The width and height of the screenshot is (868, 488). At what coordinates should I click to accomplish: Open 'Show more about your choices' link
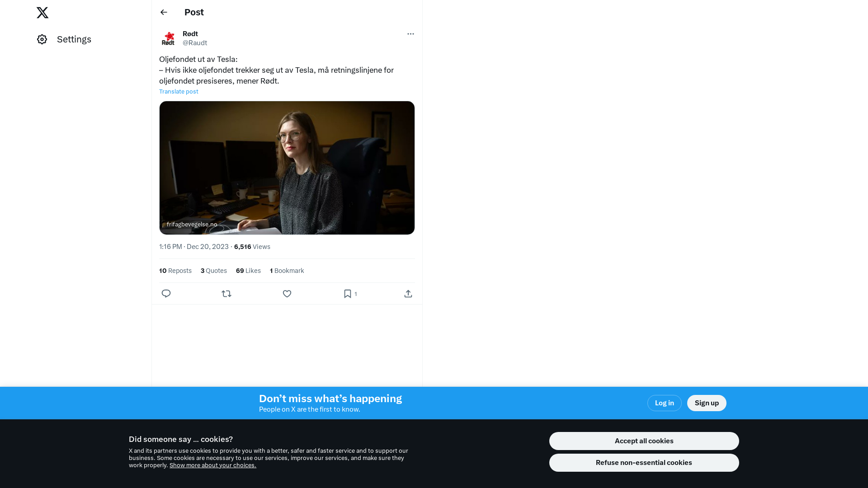click(x=212, y=465)
